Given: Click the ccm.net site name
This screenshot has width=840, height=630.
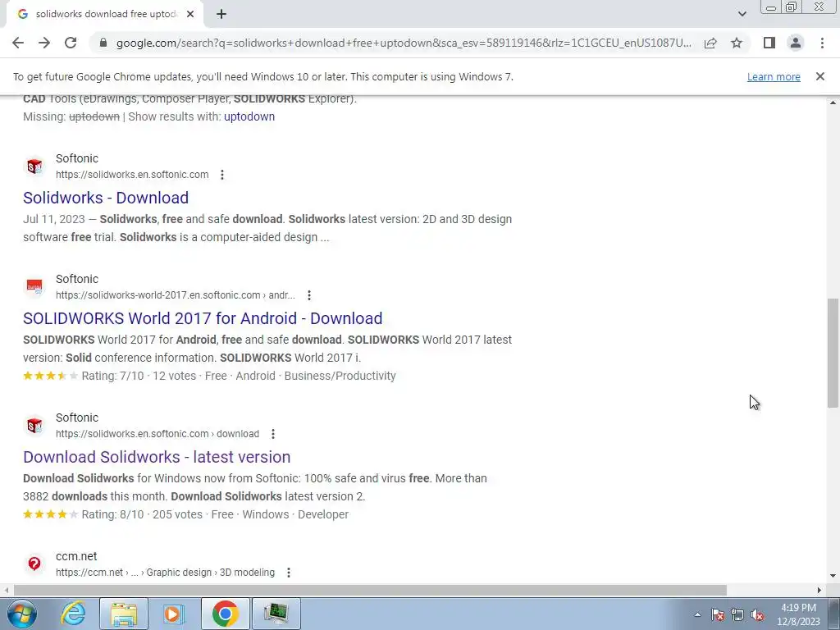Looking at the screenshot, I should click(x=76, y=556).
